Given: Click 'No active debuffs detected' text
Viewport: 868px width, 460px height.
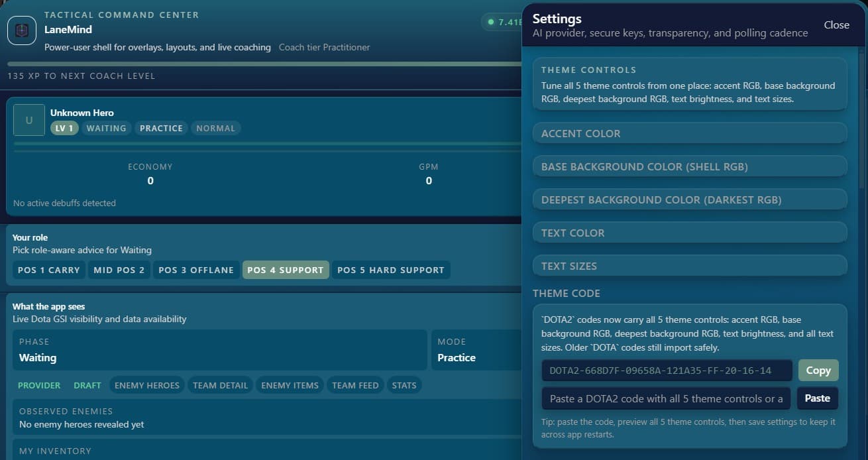Looking at the screenshot, I should click(64, 203).
